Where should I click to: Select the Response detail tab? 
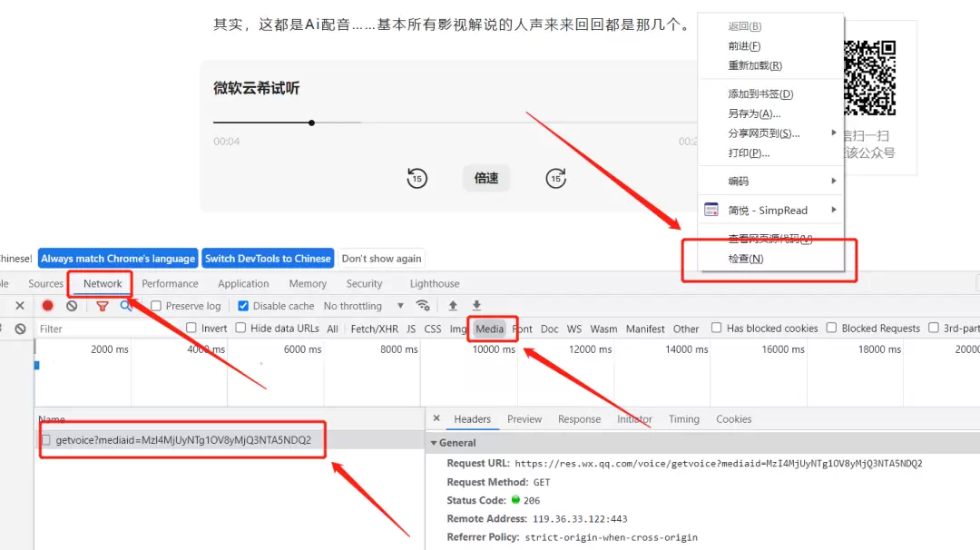point(579,418)
